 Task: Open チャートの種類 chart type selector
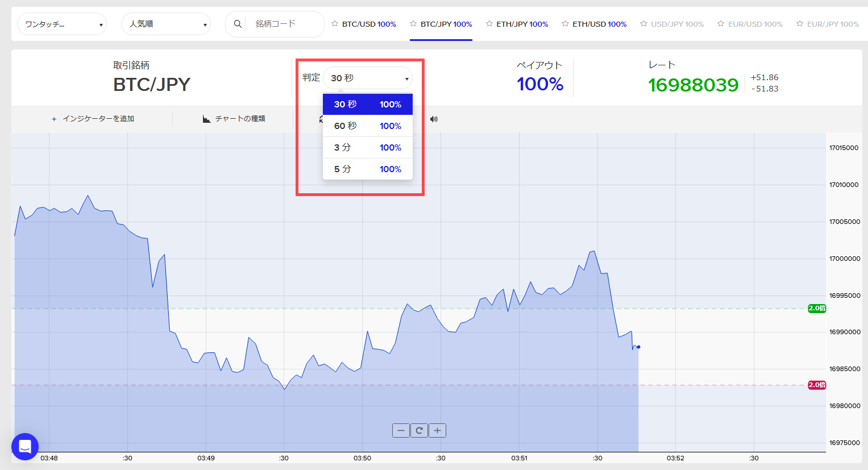coord(234,119)
